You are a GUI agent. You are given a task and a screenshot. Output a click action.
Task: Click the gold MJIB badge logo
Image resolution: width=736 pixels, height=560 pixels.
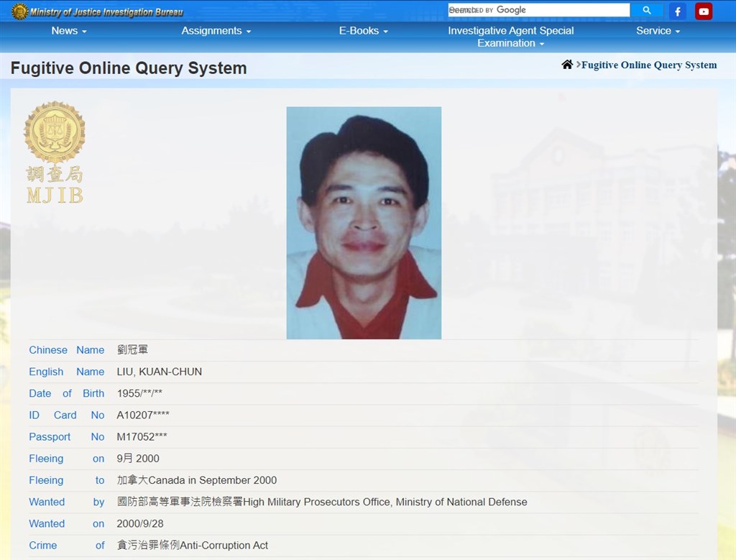click(x=55, y=152)
